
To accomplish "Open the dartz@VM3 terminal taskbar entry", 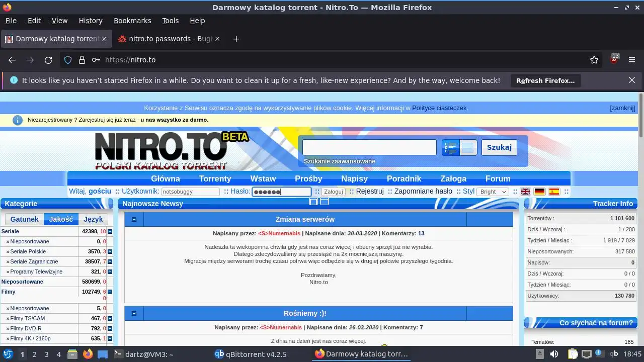I will click(x=144, y=354).
